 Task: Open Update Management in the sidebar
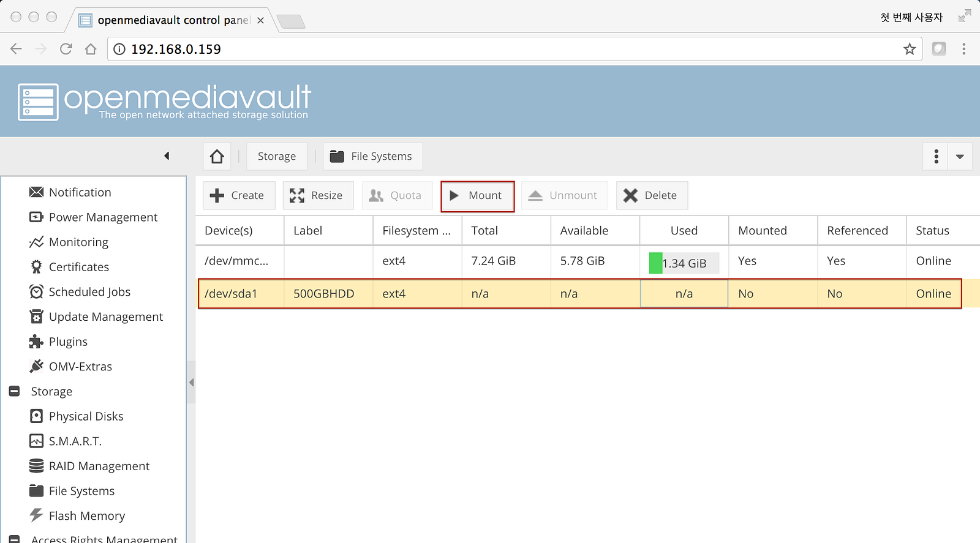pos(96,317)
